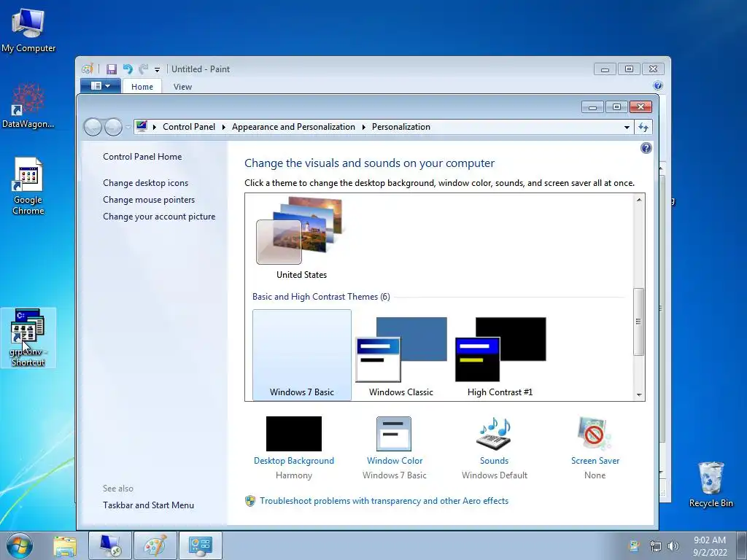Select the Google Chrome desktop shortcut

(x=28, y=186)
